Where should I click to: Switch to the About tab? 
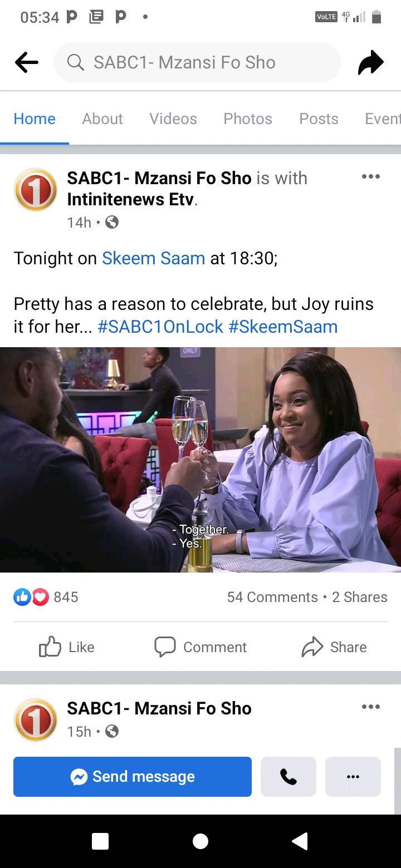(x=102, y=119)
